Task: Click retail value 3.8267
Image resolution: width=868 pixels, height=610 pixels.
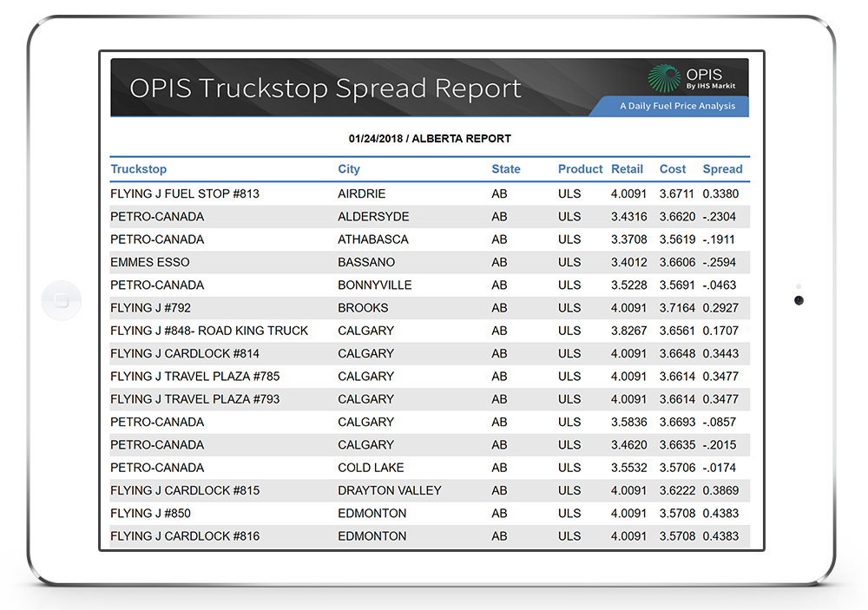Action: point(628,331)
